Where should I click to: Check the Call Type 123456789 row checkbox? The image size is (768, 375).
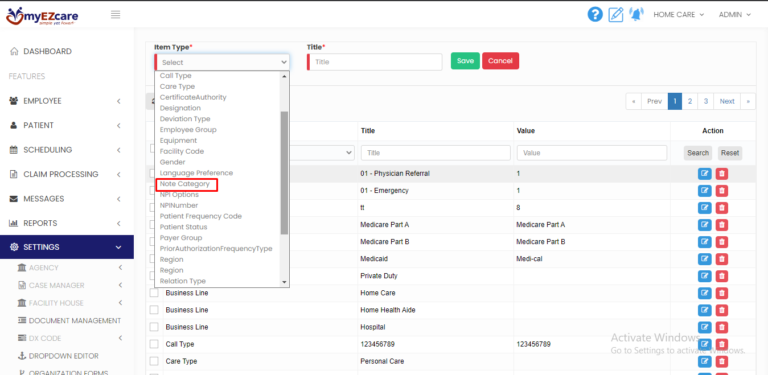tap(154, 344)
